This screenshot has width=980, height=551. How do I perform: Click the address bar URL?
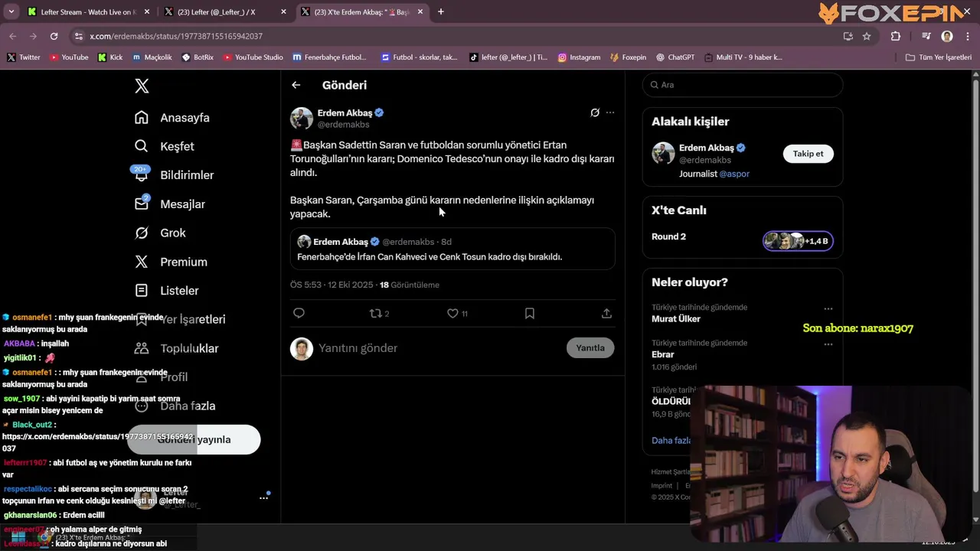pos(176,36)
